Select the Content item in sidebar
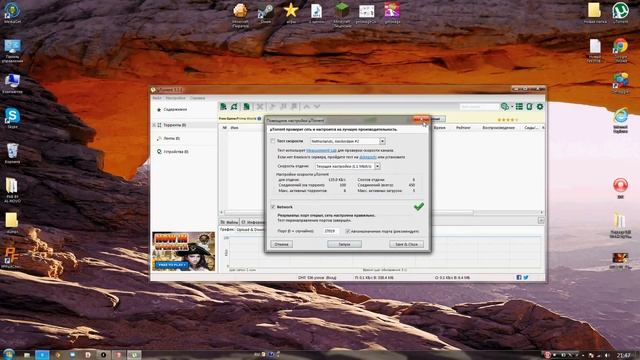The width and height of the screenshot is (640, 360). [x=172, y=109]
